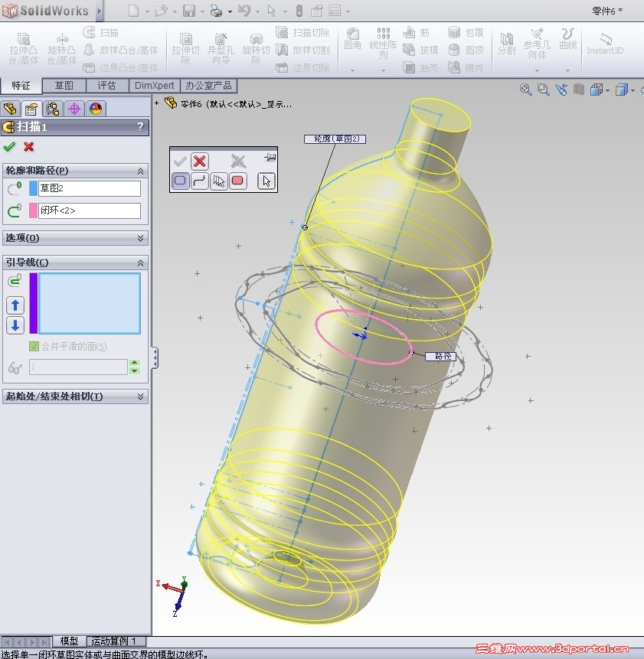
Task: Choose the 包覆 wrap tool
Action: pyautogui.click(x=466, y=32)
